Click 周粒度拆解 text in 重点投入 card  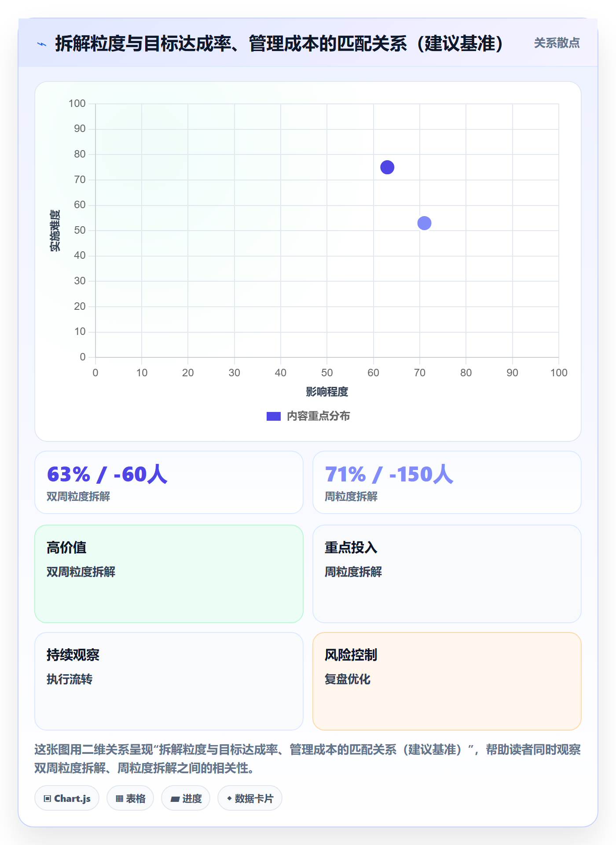click(353, 572)
